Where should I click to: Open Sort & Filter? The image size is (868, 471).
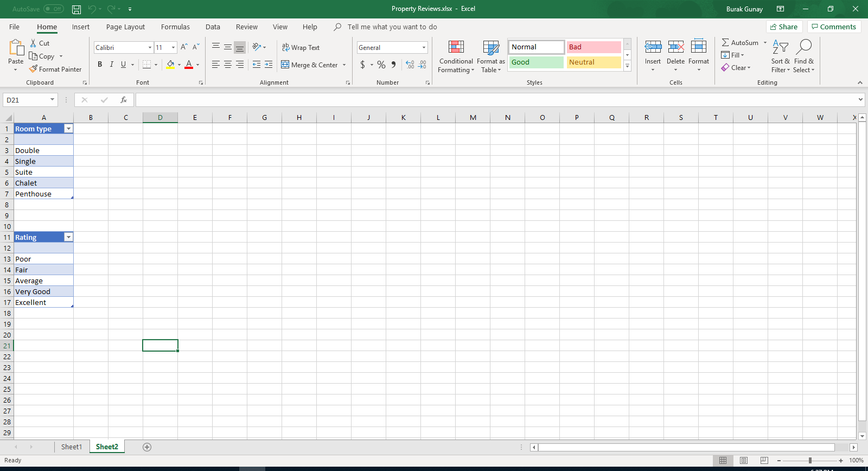781,56
